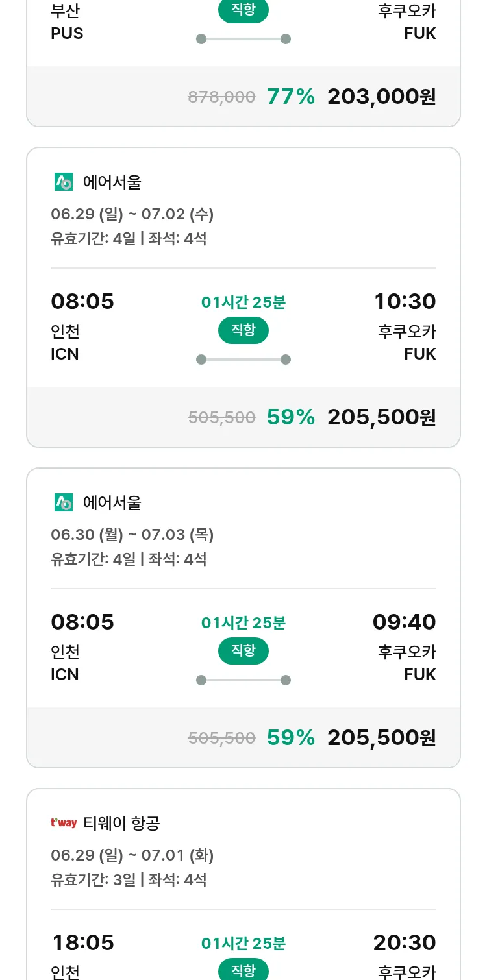Tap the route line under 01시간 25분 on the 06.30 flight

(243, 680)
